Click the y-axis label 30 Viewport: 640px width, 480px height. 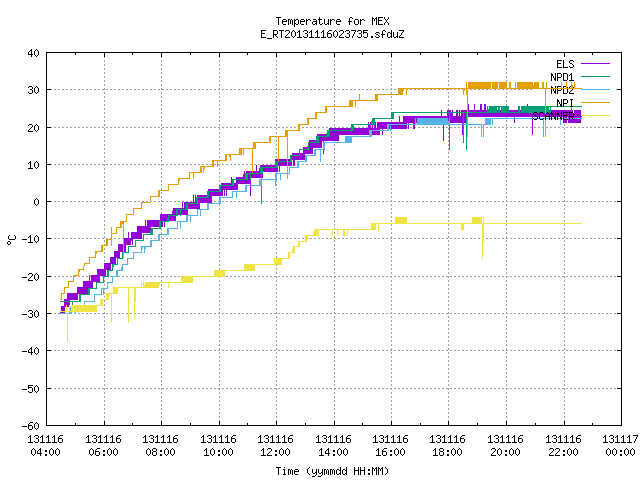click(33, 90)
